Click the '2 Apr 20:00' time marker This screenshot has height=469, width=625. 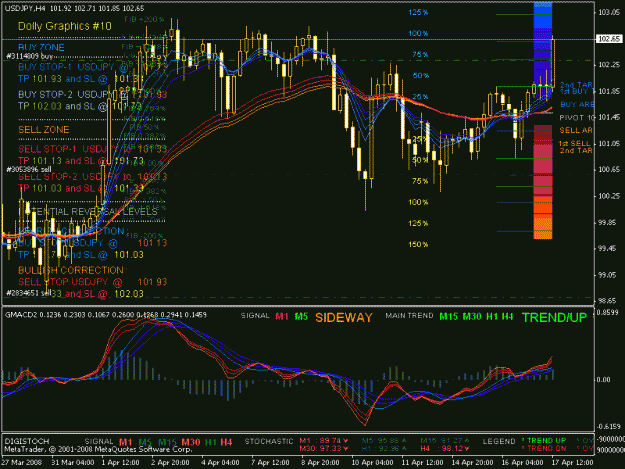coord(170,463)
